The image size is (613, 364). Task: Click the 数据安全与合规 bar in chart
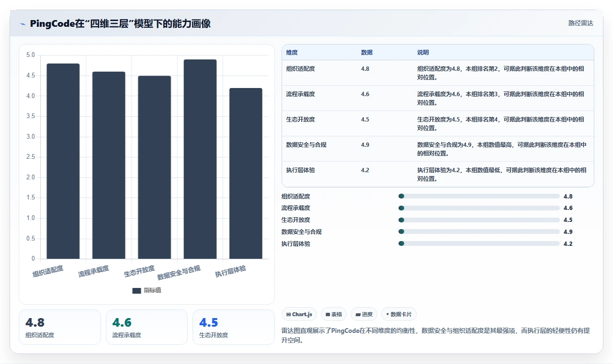[200, 159]
